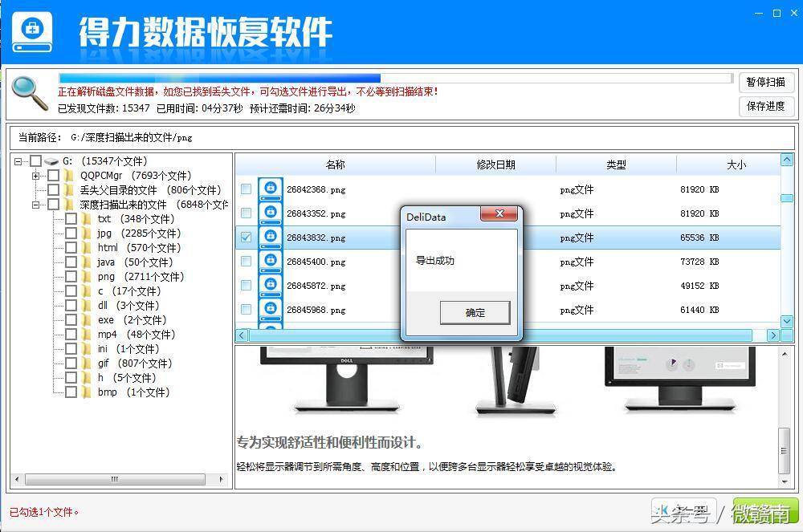Click the file icon next to 26842368.png
Viewport: 803px width, 532px height.
[269, 189]
